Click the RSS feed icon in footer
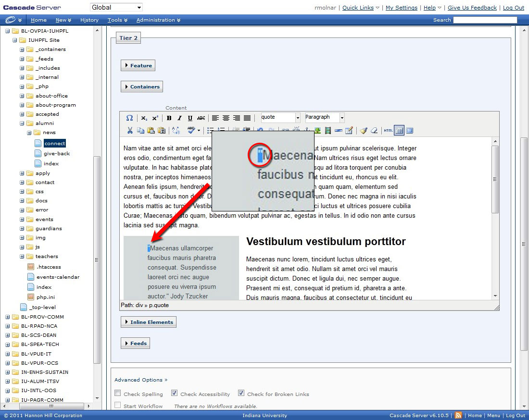Viewport: 529px width, 420px height. tap(458, 415)
